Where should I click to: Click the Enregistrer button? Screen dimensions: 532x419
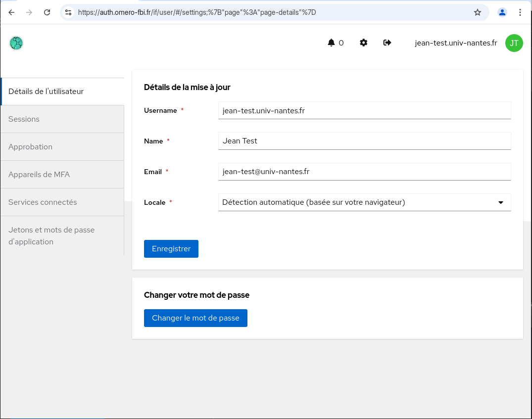[171, 249]
